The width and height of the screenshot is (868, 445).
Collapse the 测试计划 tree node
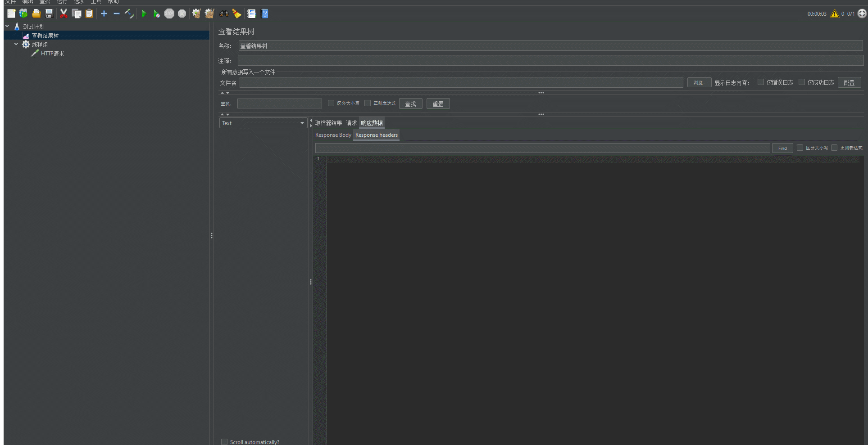coord(7,27)
